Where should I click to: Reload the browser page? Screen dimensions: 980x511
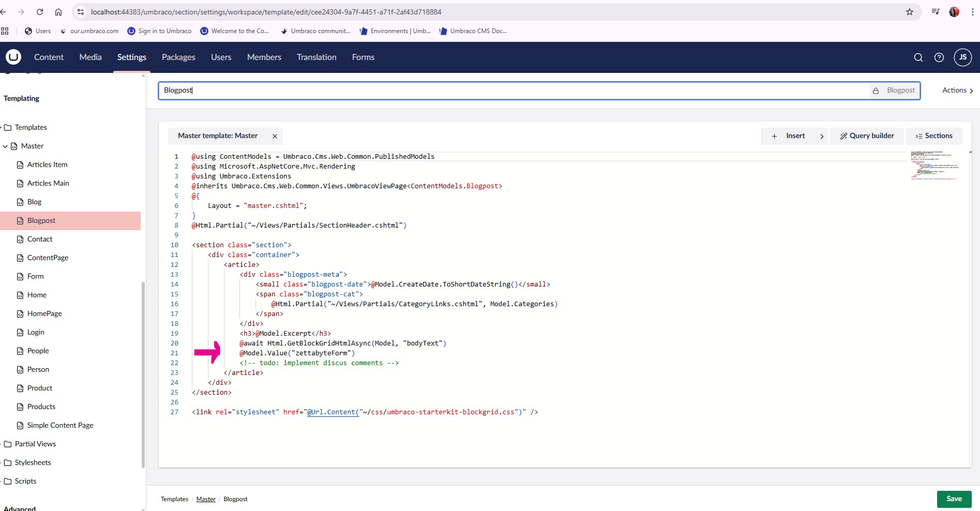pyautogui.click(x=40, y=12)
